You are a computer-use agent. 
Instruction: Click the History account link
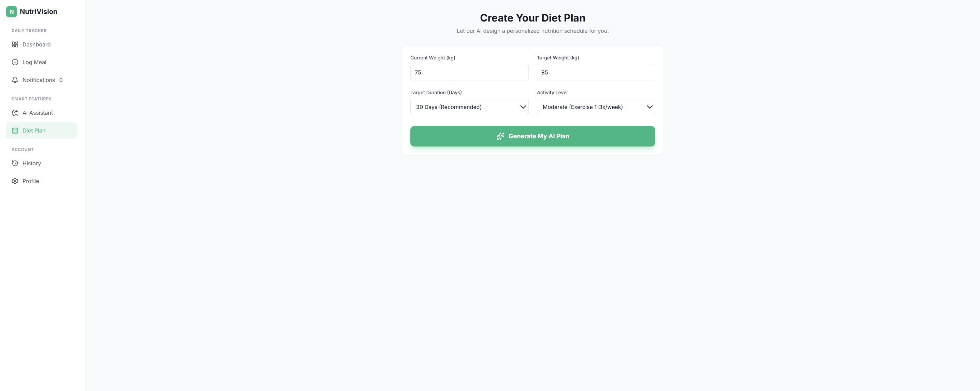tap(32, 163)
